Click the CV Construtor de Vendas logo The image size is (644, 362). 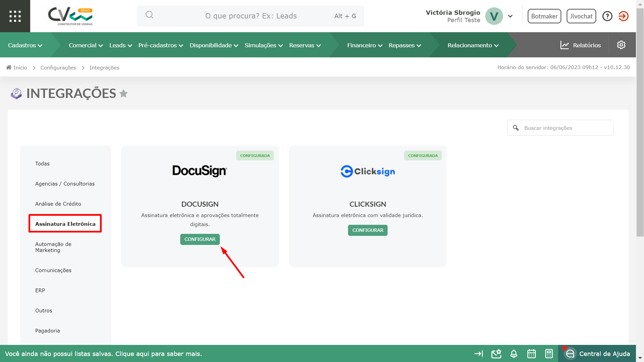[x=70, y=16]
